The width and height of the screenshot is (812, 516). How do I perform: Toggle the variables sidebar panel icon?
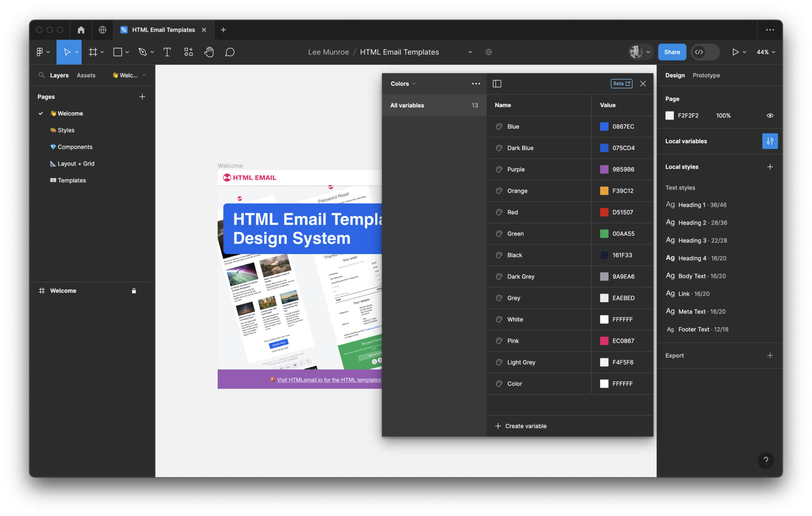click(x=497, y=84)
